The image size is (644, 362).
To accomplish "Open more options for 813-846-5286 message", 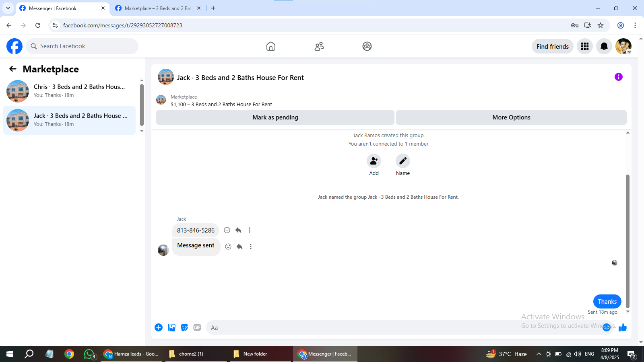I will pos(250,230).
